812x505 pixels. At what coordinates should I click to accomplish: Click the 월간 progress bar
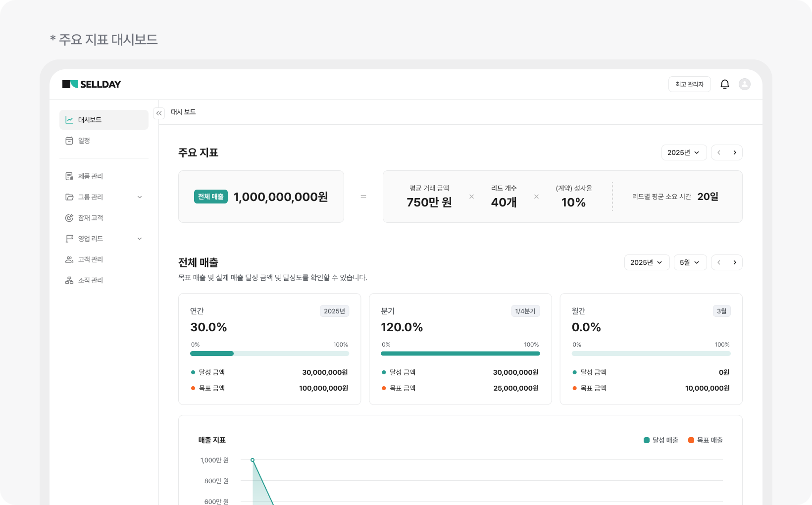651,353
